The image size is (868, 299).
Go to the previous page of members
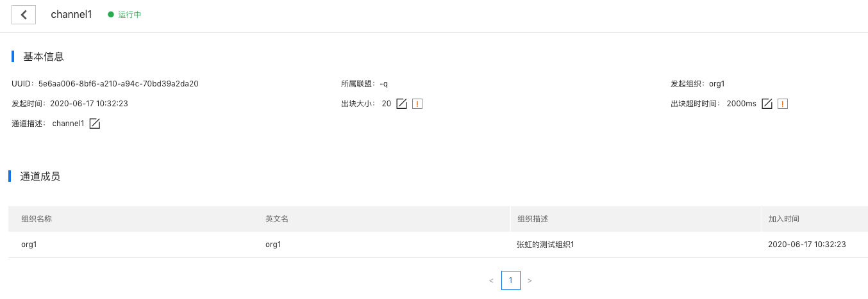(491, 280)
